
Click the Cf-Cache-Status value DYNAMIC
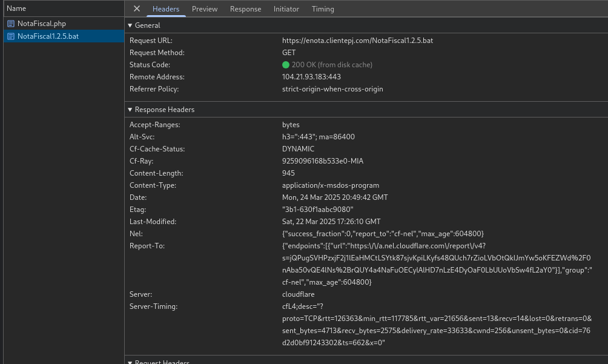[298, 149]
